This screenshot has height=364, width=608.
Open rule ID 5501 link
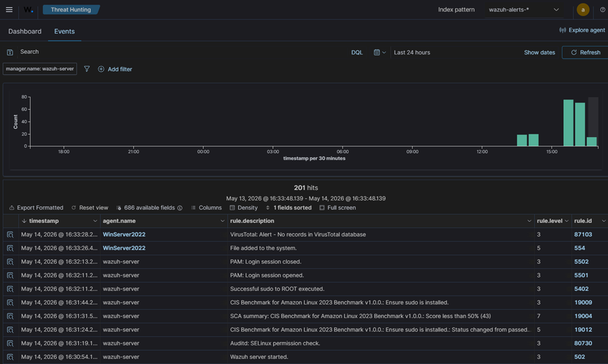tap(581, 275)
